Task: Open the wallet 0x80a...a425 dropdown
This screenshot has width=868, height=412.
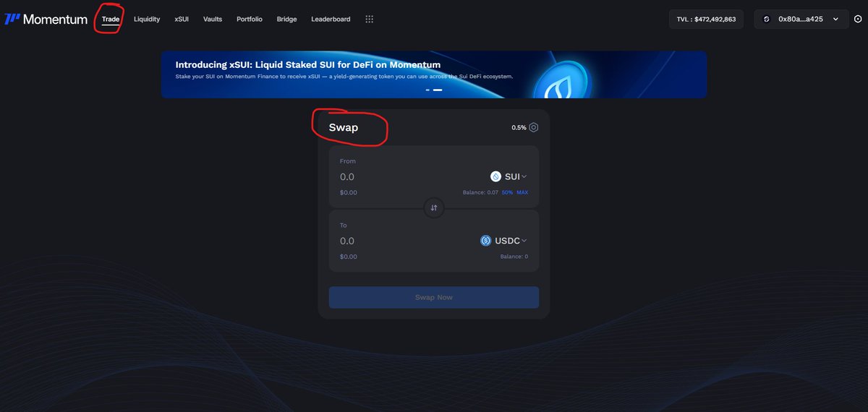Action: coord(801,20)
